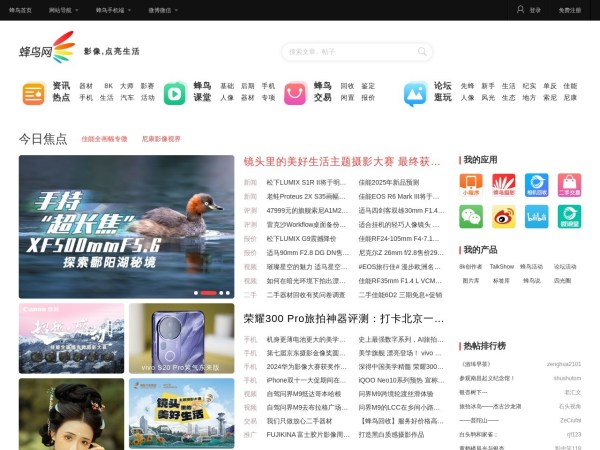Open the 蜂鸟课堂 classroom play icon

tap(174, 93)
